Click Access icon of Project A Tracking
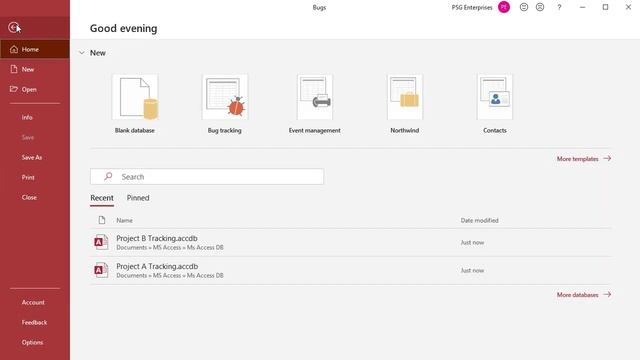This screenshot has width=640, height=360. pyautogui.click(x=101, y=270)
